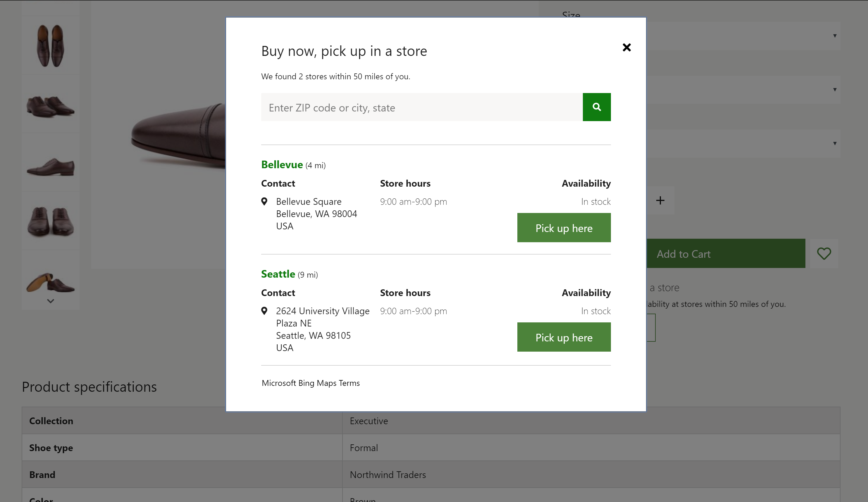
Task: Click the Microsoft Bing Maps Terms link
Action: (x=310, y=382)
